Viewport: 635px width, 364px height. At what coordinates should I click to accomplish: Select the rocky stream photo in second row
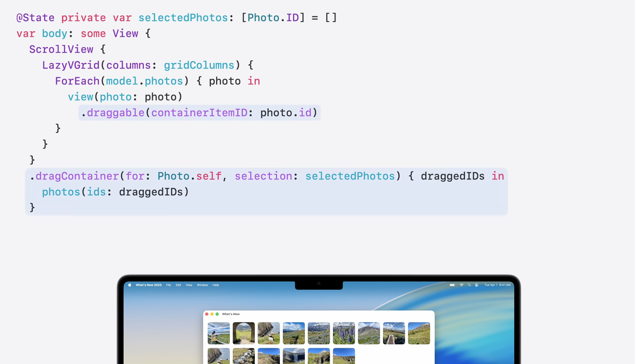click(x=244, y=356)
